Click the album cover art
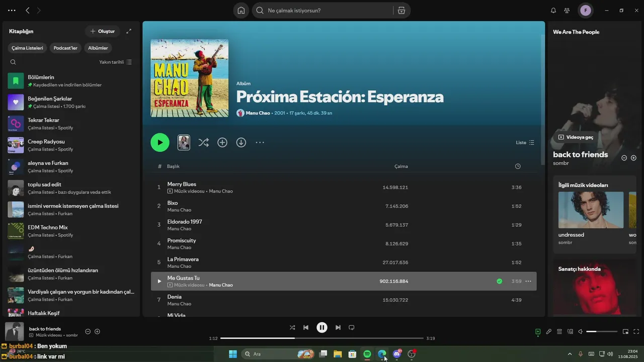644x362 pixels. pos(189,78)
